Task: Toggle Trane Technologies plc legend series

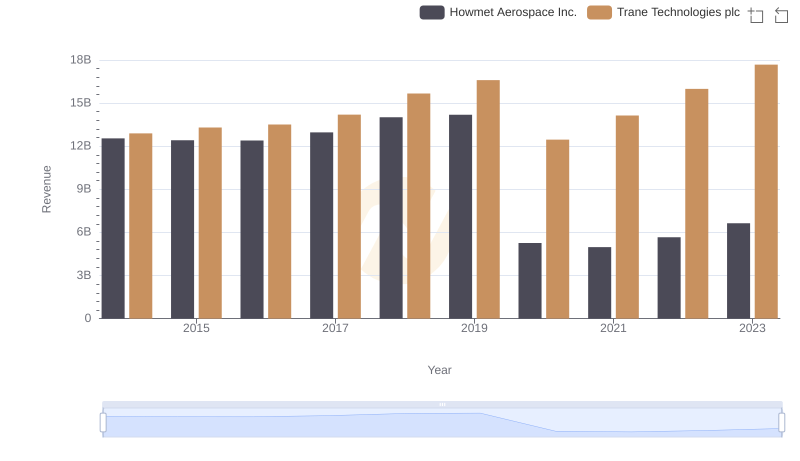Action: (663, 12)
